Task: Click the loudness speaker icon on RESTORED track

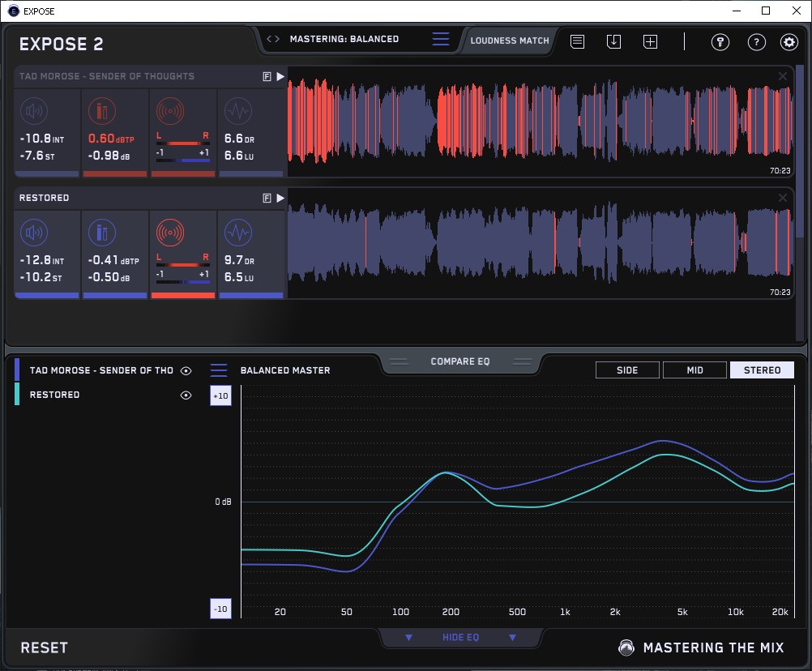Action: pos(33,233)
